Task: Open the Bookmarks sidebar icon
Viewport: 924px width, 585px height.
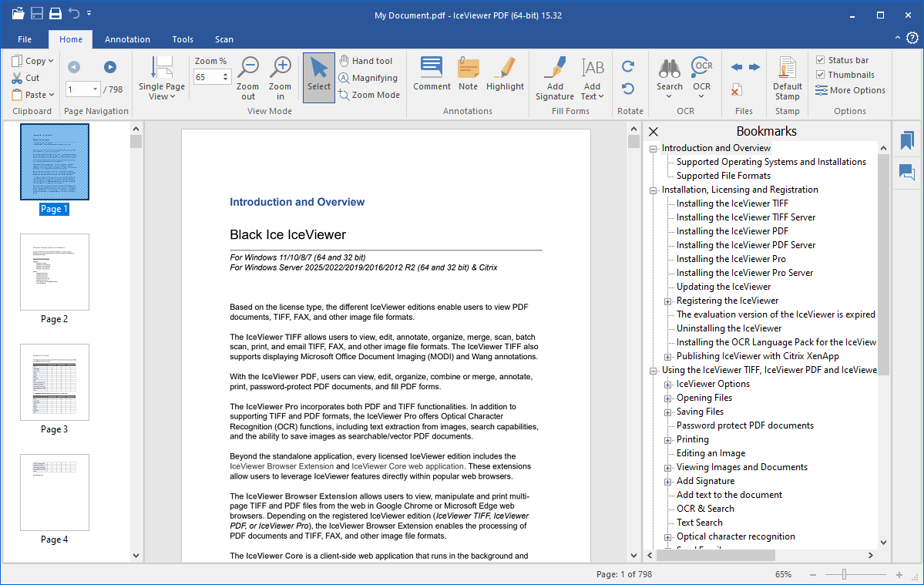Action: tap(907, 140)
